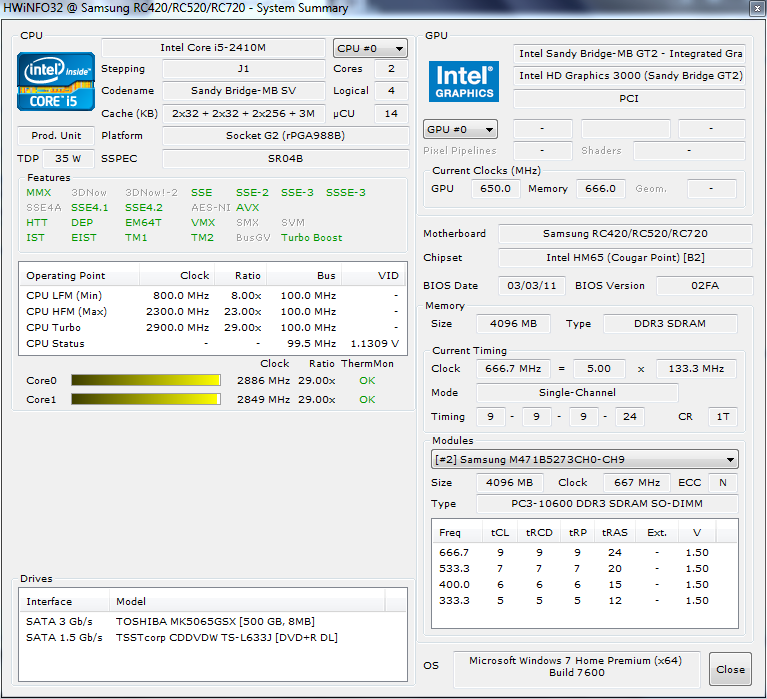Click the Prod. Unit button
The width and height of the screenshot is (767, 699).
coord(56,135)
